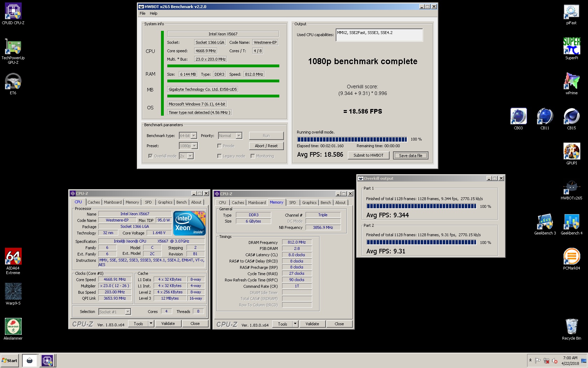Screen dimensions: 588x368
Task: Click the Used CPU capabilities text field
Action: point(379,35)
